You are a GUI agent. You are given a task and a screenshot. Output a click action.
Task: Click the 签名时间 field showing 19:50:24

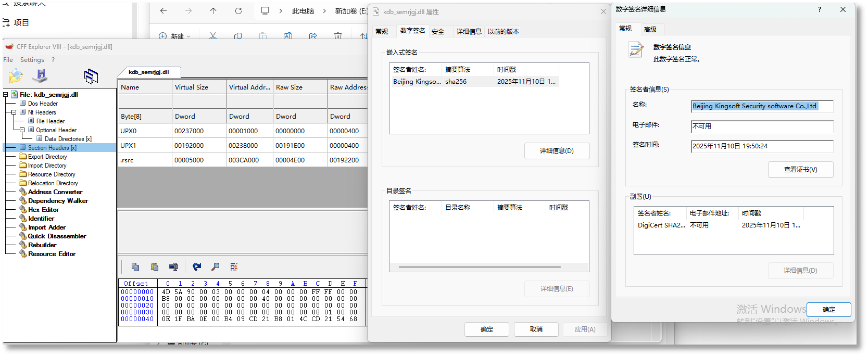[x=762, y=146]
